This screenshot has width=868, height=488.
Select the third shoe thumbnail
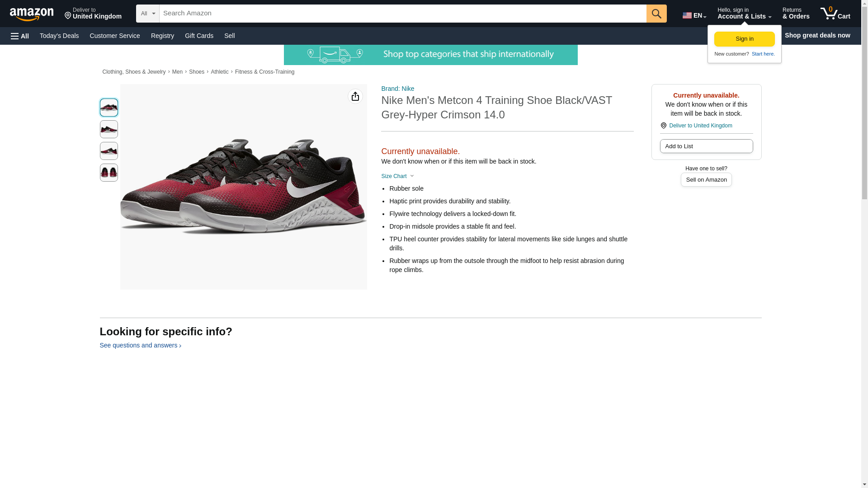click(108, 151)
